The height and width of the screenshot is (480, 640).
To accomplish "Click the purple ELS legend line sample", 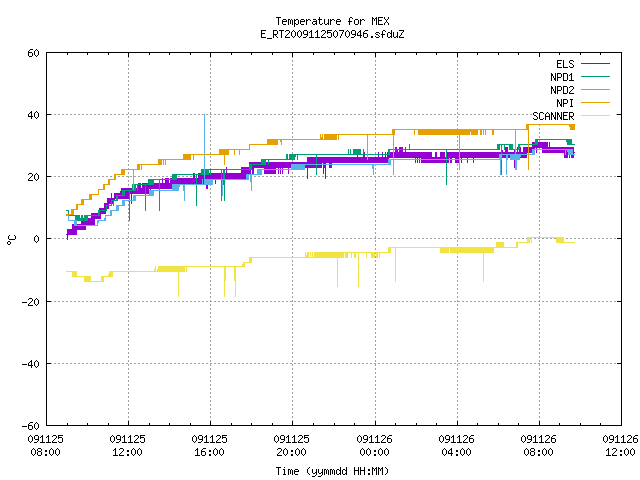I will pyautogui.click(x=595, y=64).
